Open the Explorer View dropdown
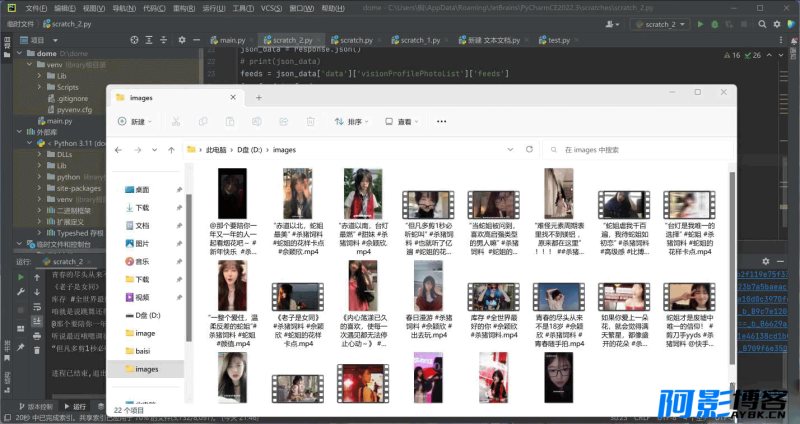800x424 pixels. click(x=402, y=121)
